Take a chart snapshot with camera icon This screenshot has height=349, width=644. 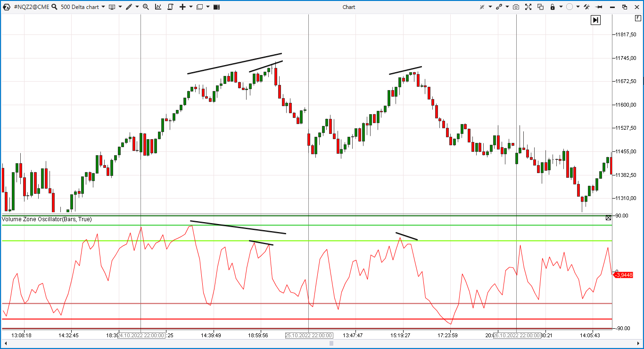tap(516, 7)
